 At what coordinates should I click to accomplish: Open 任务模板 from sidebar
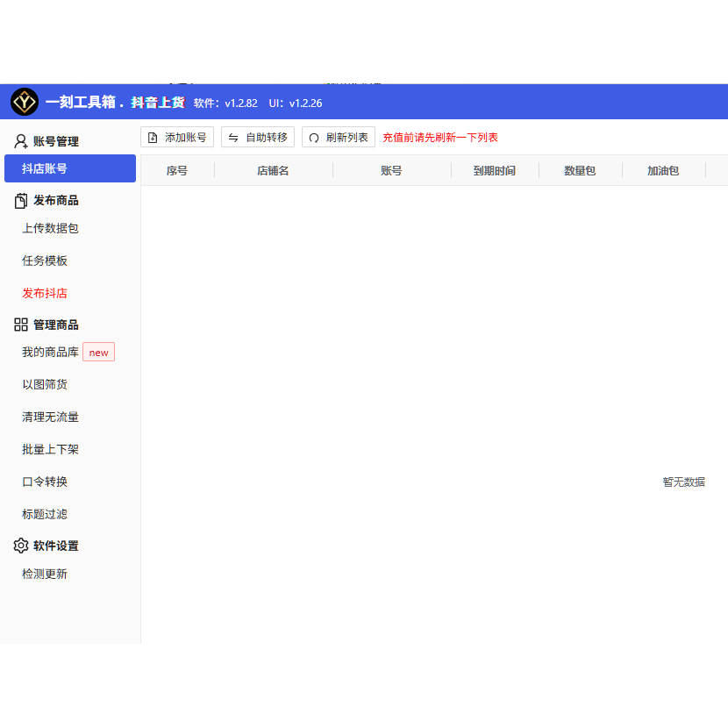pyautogui.click(x=44, y=261)
